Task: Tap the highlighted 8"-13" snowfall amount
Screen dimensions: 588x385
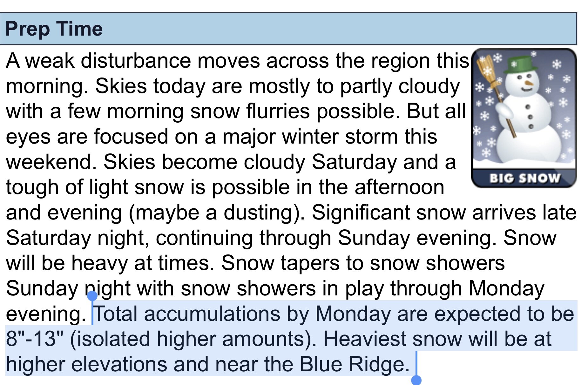Action: click(35, 339)
